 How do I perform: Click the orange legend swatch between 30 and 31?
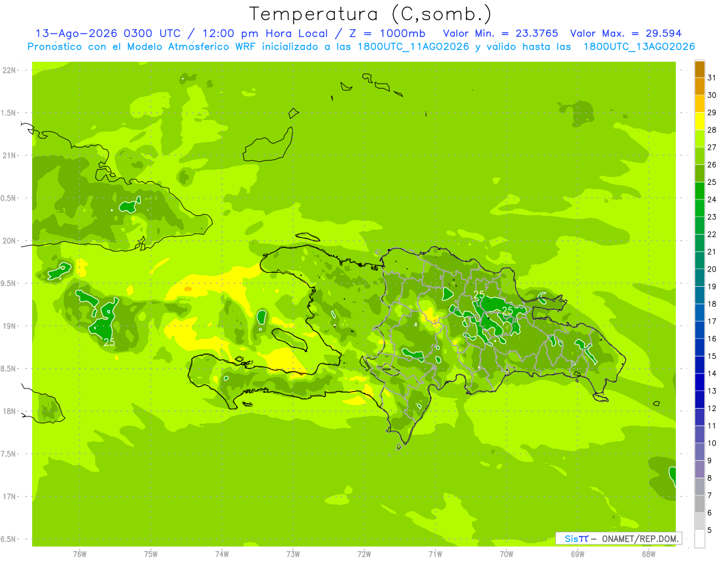click(x=699, y=87)
